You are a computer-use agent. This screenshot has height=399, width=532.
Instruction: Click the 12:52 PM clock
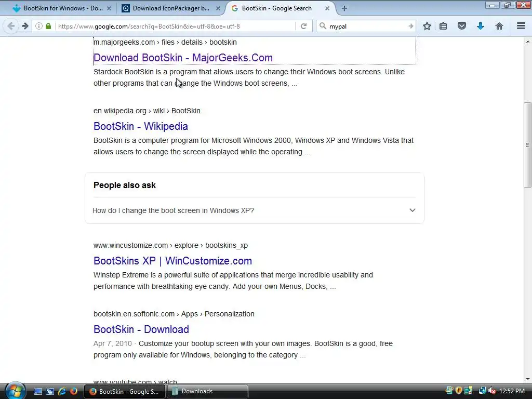click(512, 391)
